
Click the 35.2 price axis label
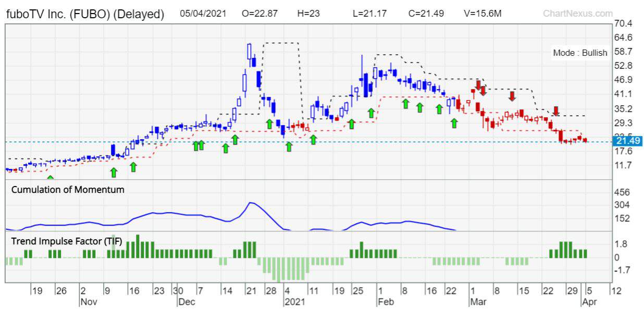pos(623,109)
